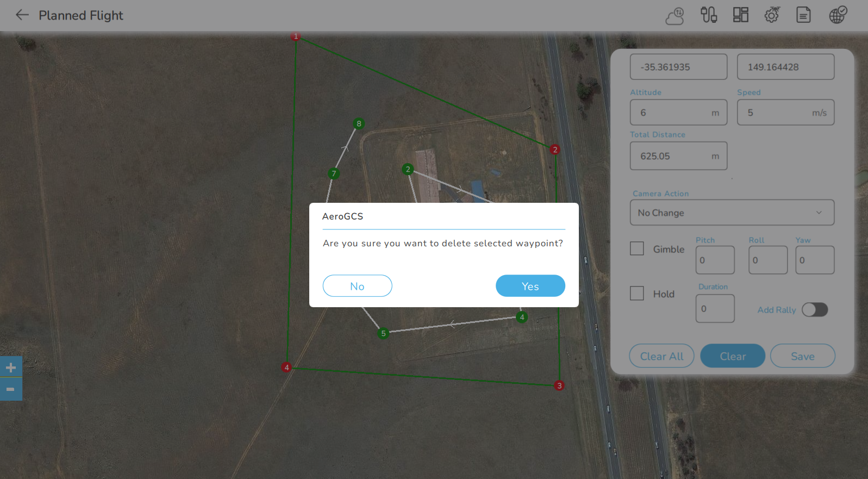
Task: Select red fence point 4 on map
Action: 286,367
